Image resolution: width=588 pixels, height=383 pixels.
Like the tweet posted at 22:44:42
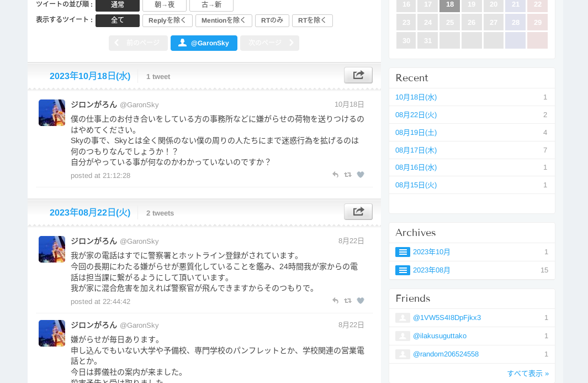tap(361, 301)
